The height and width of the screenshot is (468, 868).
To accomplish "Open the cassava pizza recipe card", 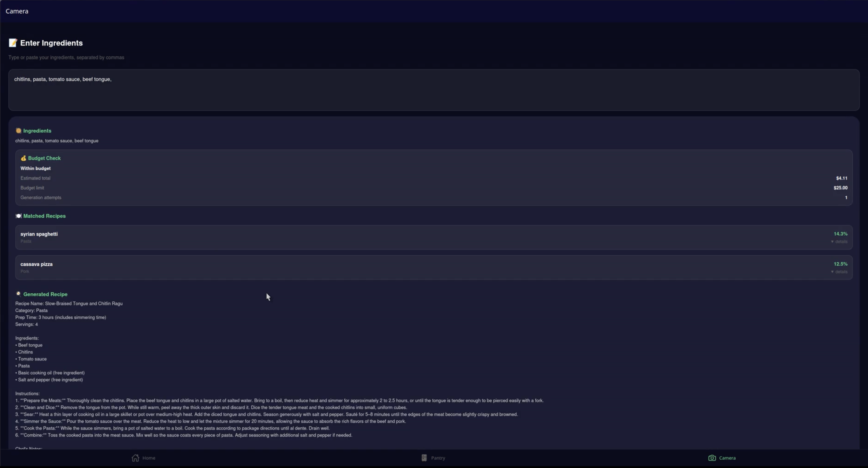I will [x=434, y=267].
